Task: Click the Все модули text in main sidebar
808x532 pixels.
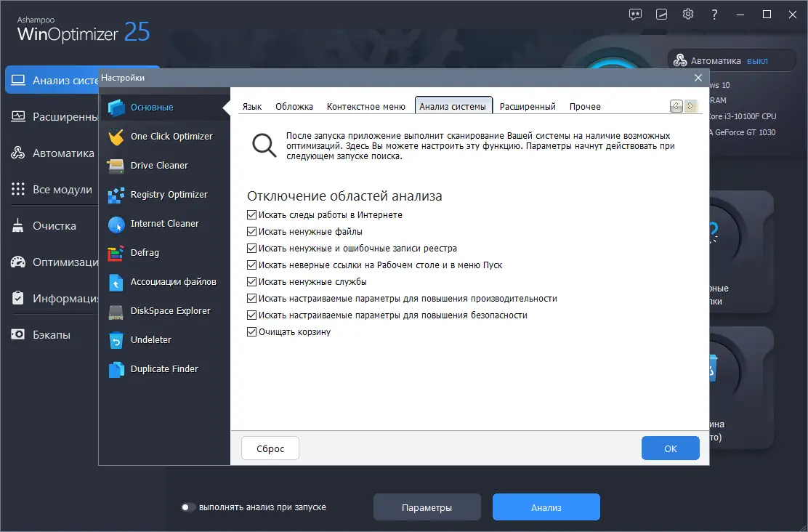Action: pos(62,190)
